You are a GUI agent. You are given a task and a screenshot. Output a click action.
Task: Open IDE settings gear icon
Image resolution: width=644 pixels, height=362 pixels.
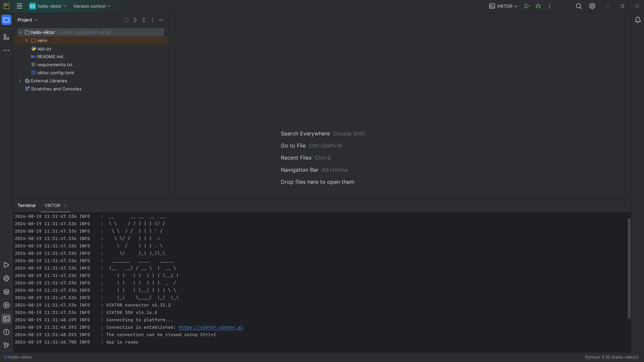592,6
